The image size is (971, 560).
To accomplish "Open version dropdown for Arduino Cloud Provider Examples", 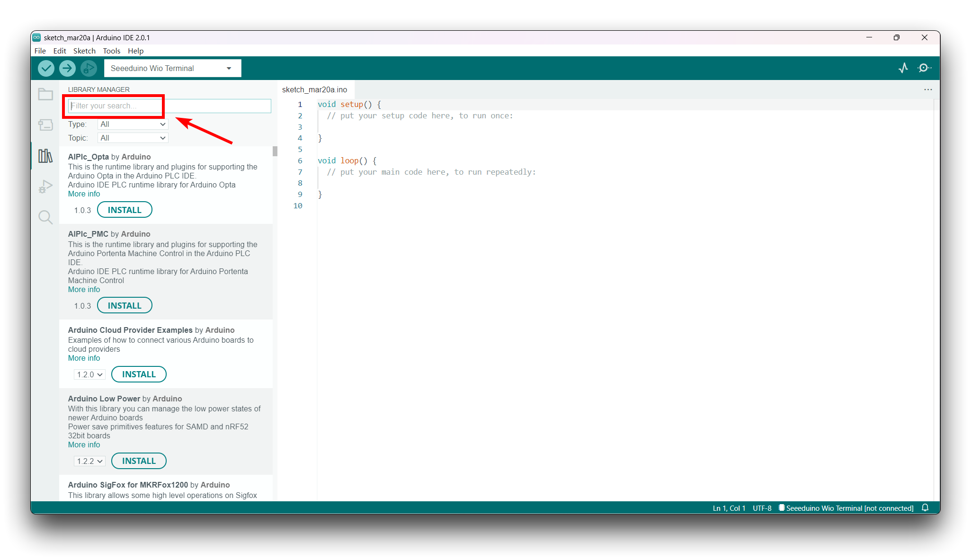I will pos(89,374).
